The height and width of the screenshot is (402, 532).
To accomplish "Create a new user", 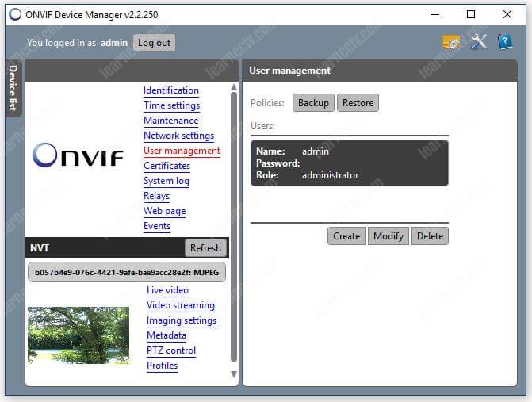I will tap(346, 236).
